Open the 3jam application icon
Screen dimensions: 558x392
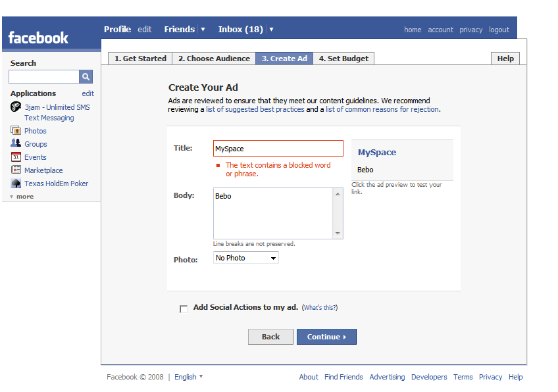tap(16, 107)
